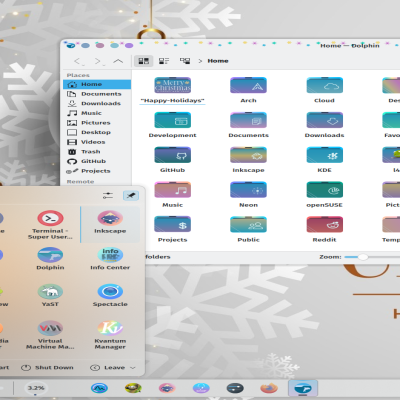
Task: Launch Spectacle from the launcher
Action: click(x=110, y=296)
